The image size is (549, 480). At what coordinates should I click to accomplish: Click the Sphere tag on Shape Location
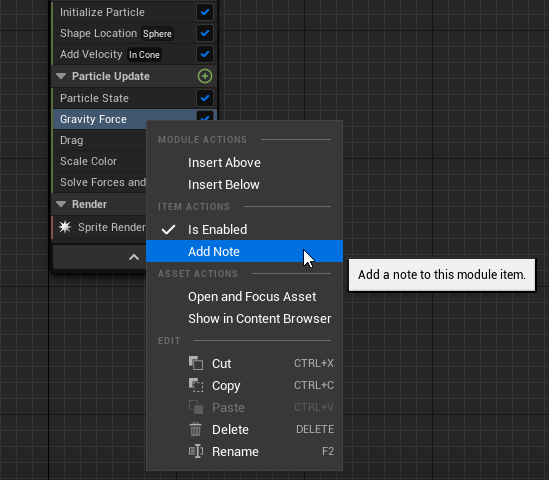click(x=157, y=34)
